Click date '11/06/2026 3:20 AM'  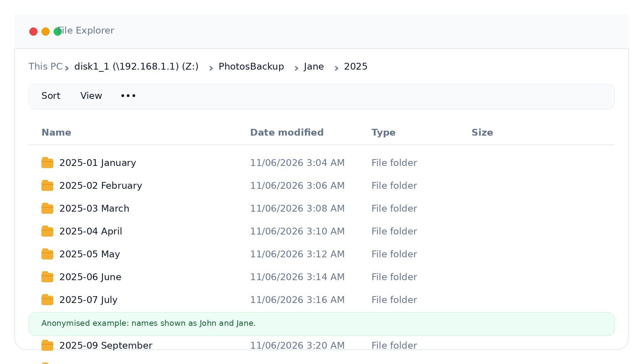coord(297,345)
